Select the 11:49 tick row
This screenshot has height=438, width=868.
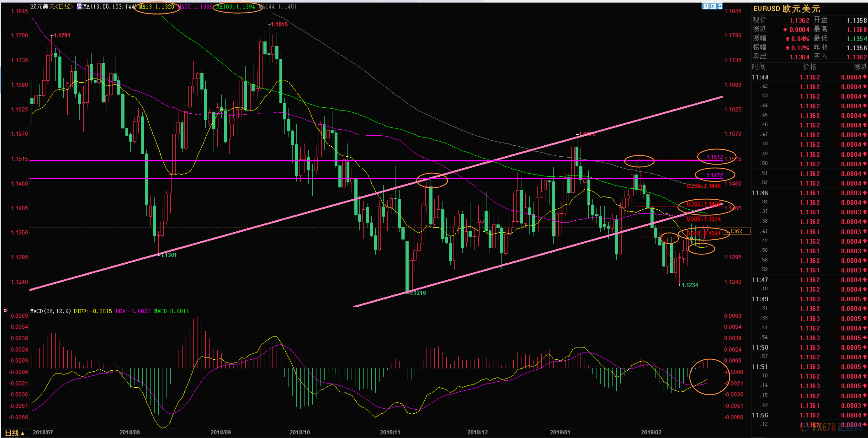pyautogui.click(x=810, y=299)
